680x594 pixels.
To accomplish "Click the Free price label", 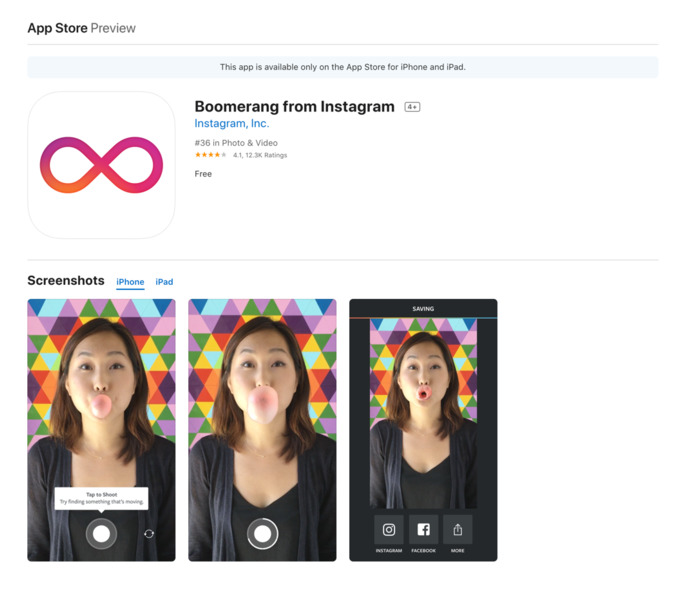I will (203, 174).
